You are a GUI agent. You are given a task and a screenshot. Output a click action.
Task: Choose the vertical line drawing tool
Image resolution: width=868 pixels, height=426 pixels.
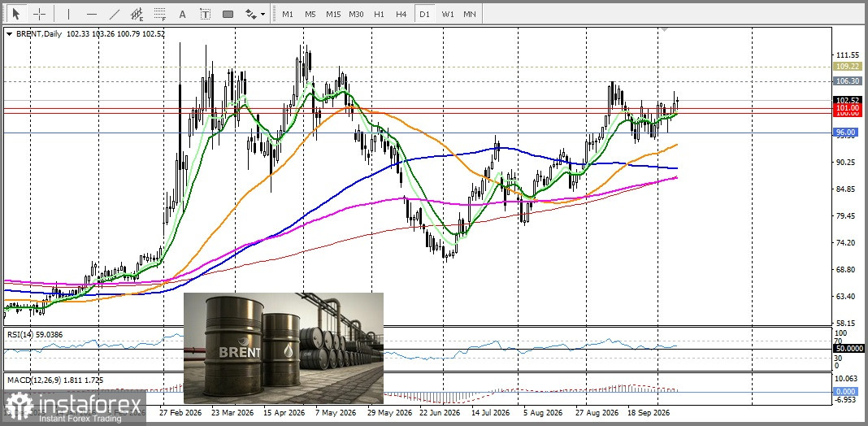(68, 13)
